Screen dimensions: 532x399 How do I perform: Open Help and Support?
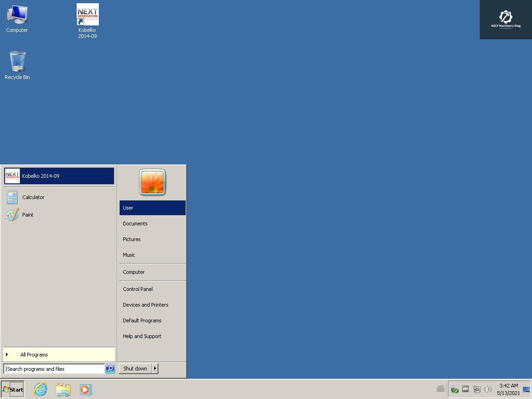[142, 336]
